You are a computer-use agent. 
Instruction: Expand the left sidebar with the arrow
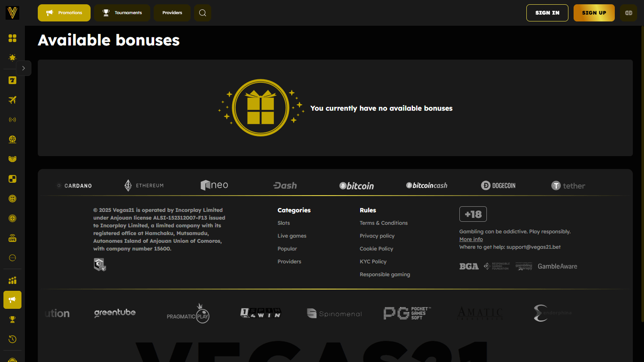coord(24,68)
